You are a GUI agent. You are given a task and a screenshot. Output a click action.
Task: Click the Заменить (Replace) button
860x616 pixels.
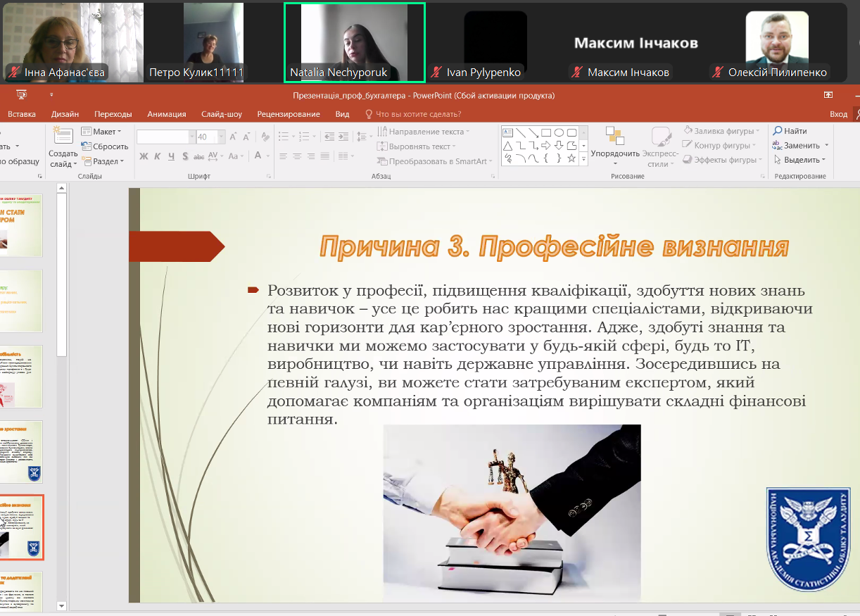click(801, 146)
